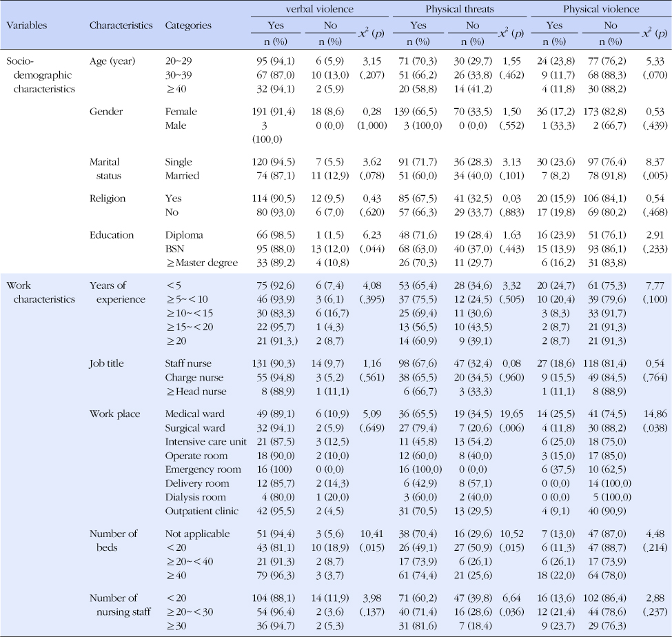Click the "Charge nurse" category
This screenshot has width=672, height=637.
tap(194, 378)
